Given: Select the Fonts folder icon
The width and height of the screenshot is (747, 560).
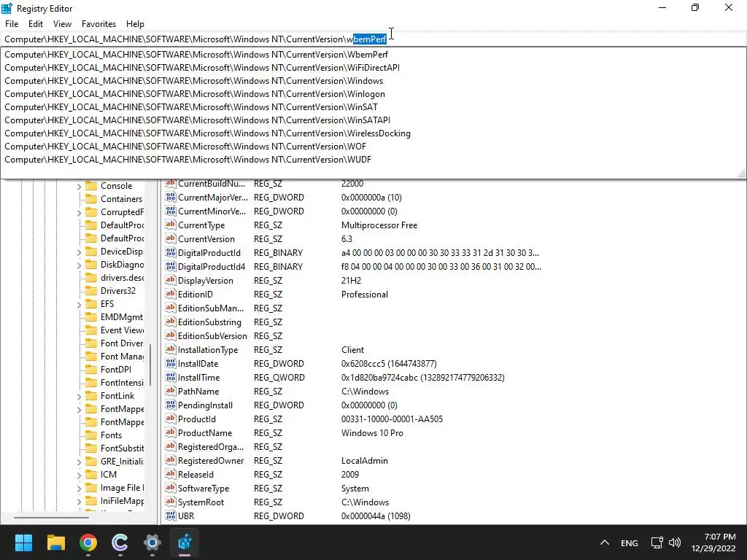Looking at the screenshot, I should pos(91,435).
